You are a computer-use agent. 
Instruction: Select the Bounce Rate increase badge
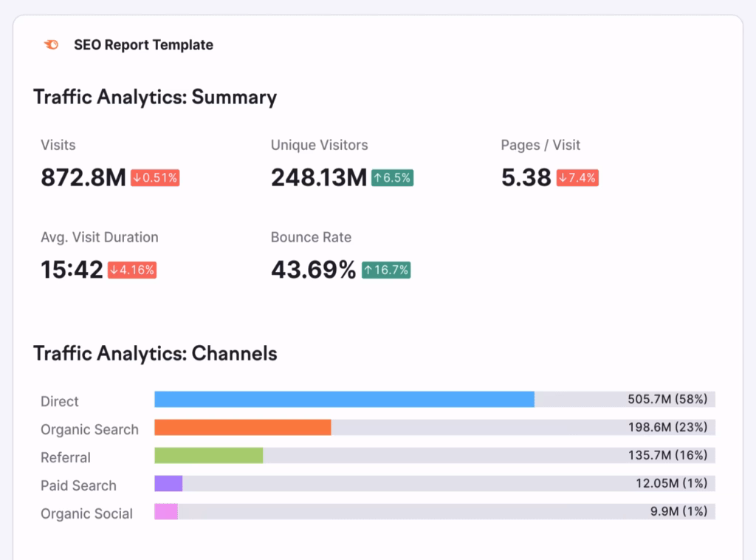[385, 270]
